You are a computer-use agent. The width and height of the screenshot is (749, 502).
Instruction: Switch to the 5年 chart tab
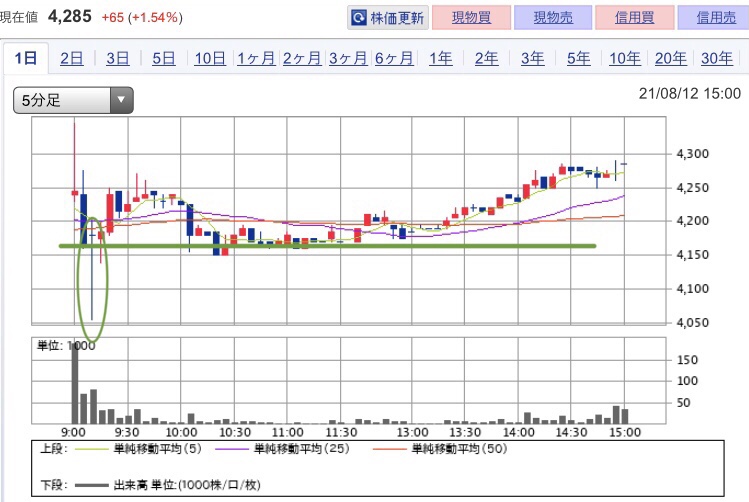(578, 58)
